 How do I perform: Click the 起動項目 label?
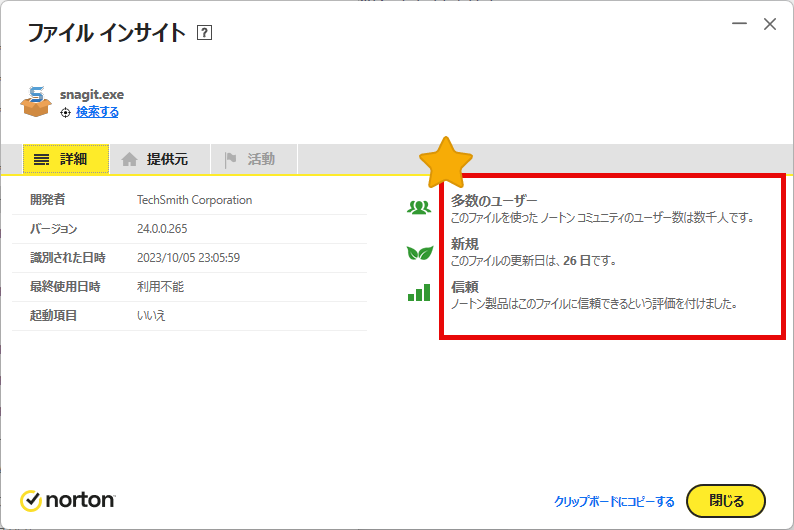click(53, 315)
